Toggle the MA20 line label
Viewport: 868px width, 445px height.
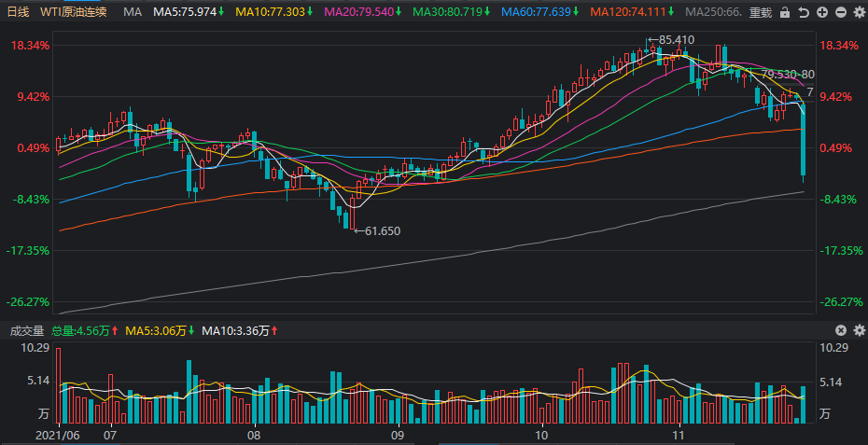click(x=363, y=11)
